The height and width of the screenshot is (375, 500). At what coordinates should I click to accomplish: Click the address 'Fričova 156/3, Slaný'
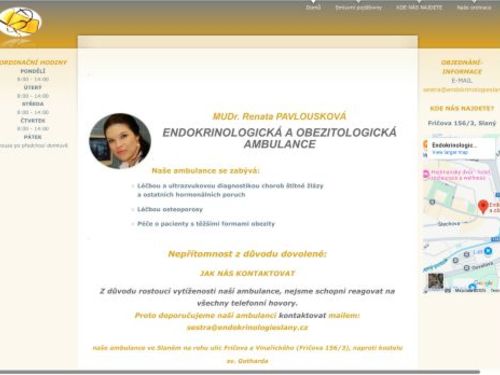462,123
